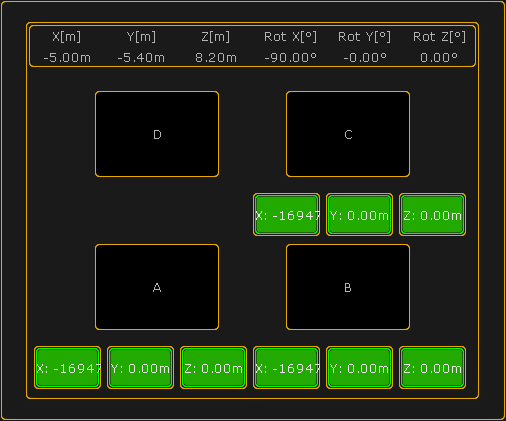506x421 pixels.
Task: Select the black box labeled B
Action: [x=348, y=287]
